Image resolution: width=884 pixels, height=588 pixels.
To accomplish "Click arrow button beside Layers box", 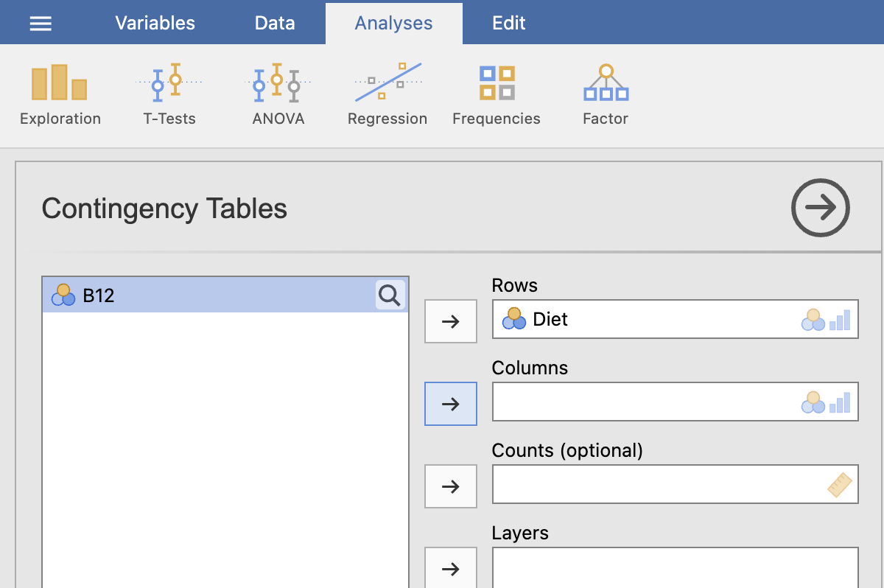I will 450,569.
